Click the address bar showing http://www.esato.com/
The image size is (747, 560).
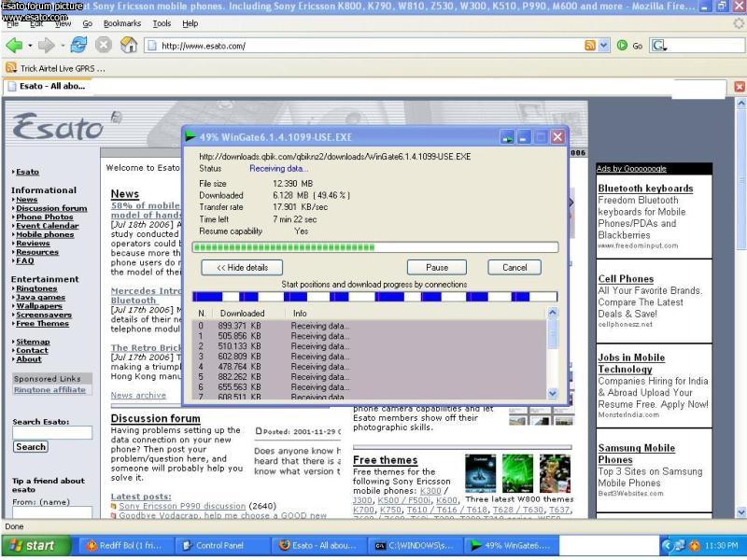click(x=364, y=46)
